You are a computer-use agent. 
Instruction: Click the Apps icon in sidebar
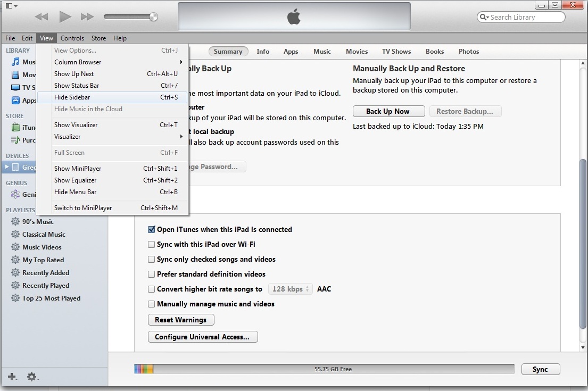[x=15, y=100]
